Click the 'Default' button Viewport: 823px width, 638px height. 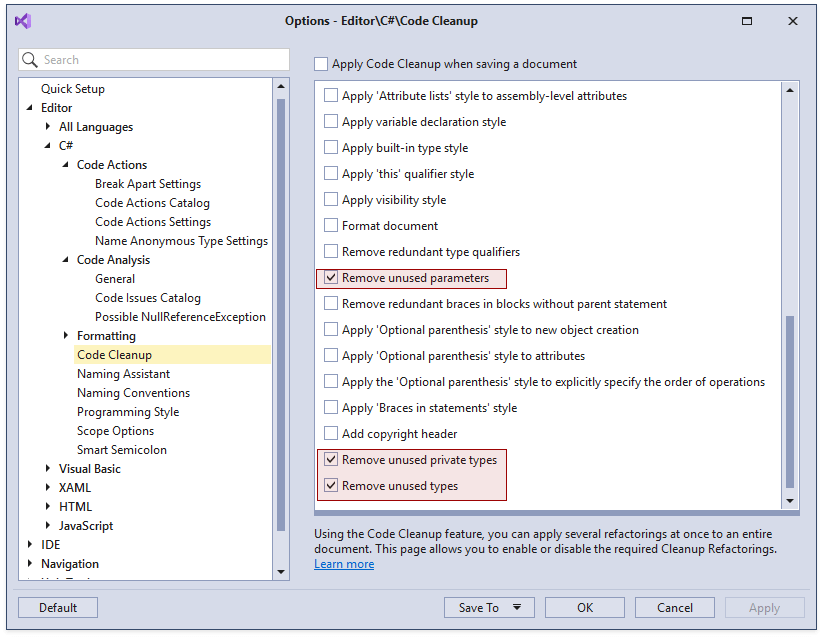(x=57, y=607)
